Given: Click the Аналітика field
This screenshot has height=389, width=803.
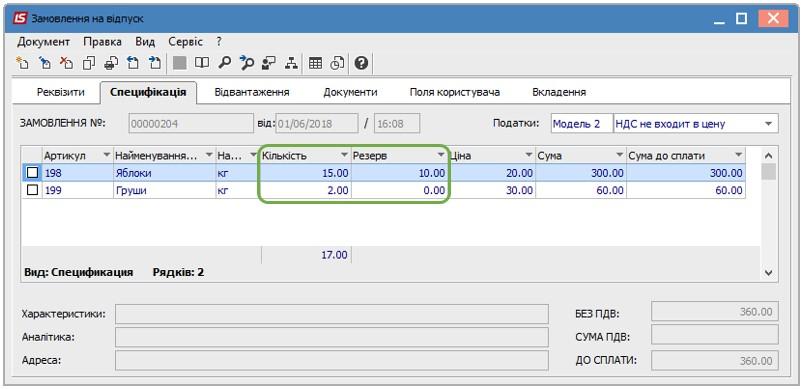Looking at the screenshot, I should click(331, 337).
